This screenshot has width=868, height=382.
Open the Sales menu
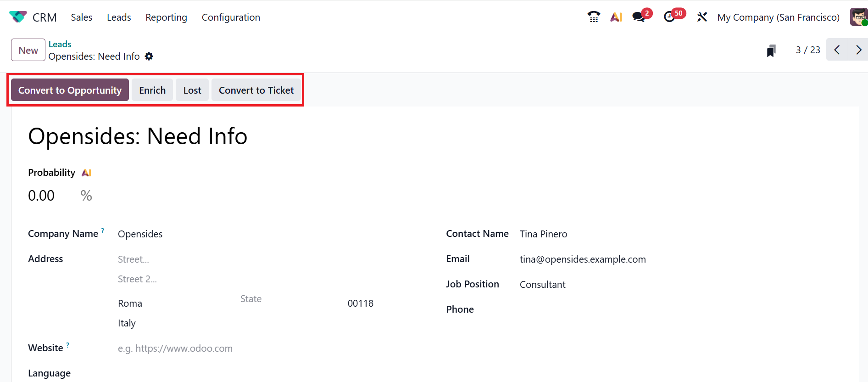[81, 17]
